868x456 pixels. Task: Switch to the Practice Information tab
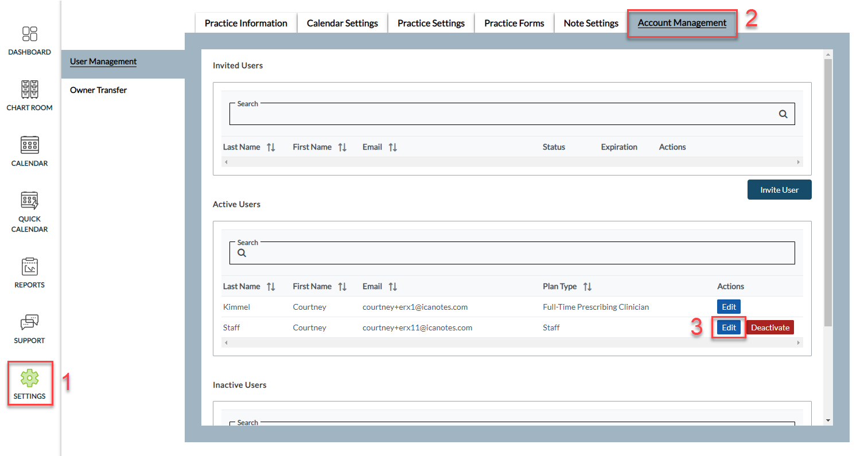(x=246, y=24)
